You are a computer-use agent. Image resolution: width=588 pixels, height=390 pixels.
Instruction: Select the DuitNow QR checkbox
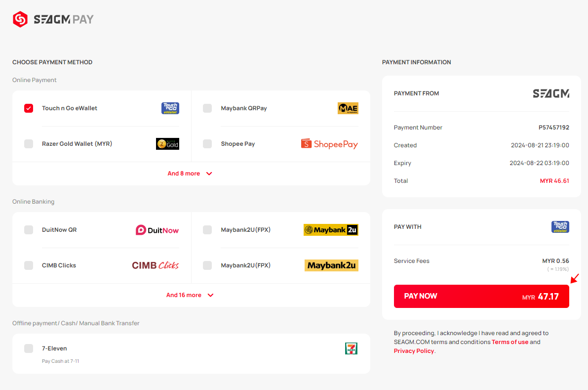pos(29,230)
